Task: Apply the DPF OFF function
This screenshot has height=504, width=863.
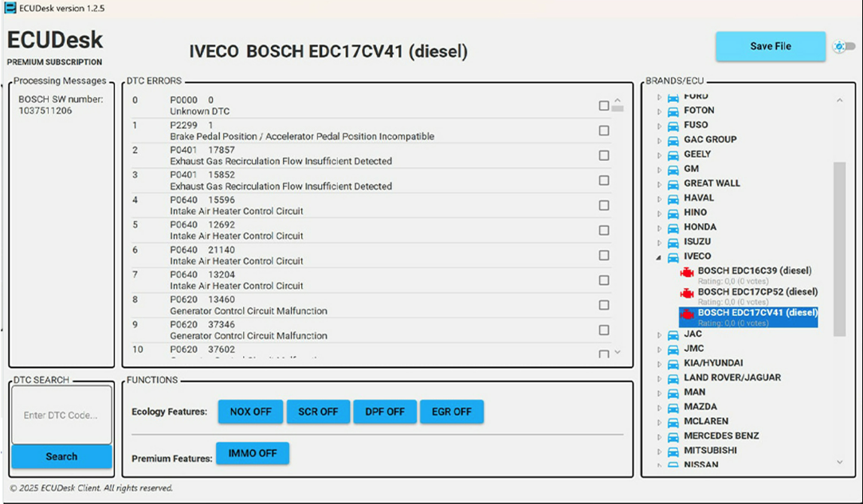Action: (385, 412)
